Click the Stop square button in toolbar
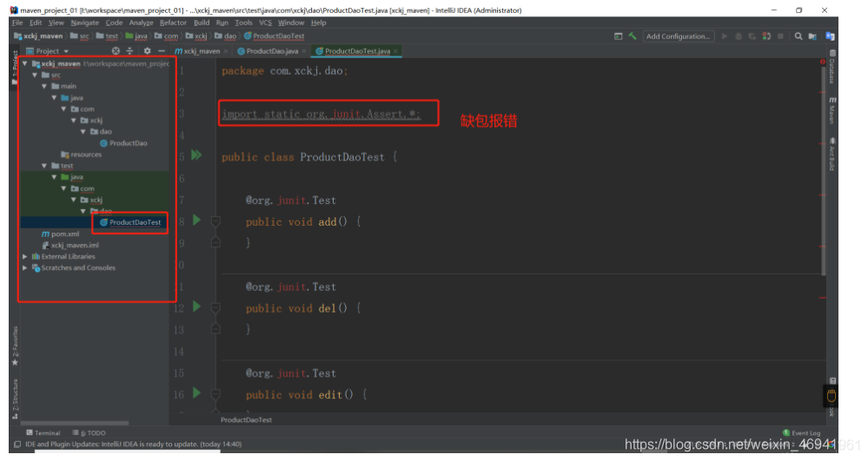The width and height of the screenshot is (868, 461). (780, 36)
